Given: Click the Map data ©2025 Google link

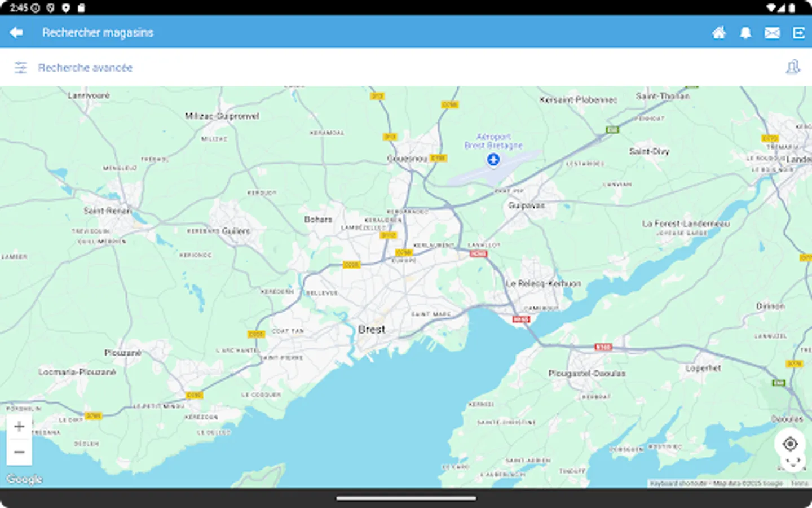Looking at the screenshot, I should point(747,484).
